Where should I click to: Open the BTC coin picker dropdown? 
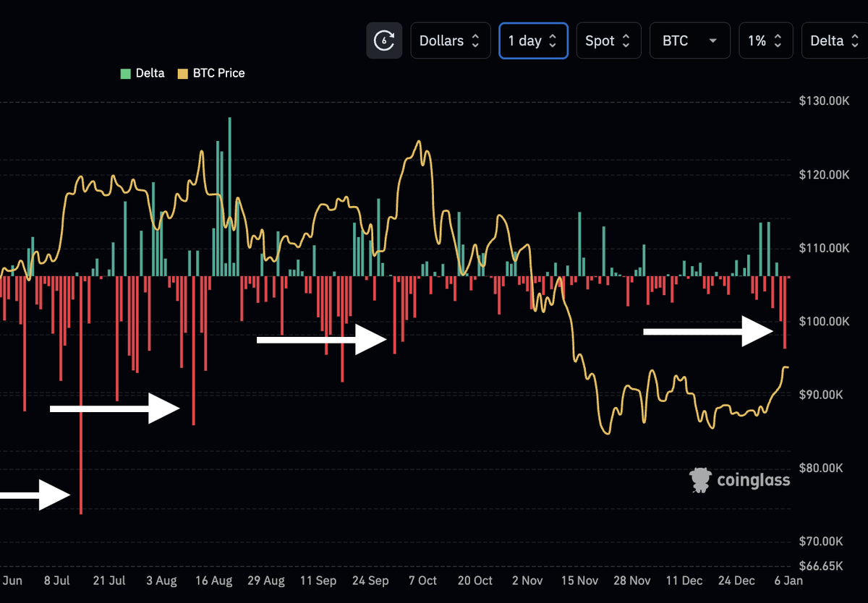[689, 41]
